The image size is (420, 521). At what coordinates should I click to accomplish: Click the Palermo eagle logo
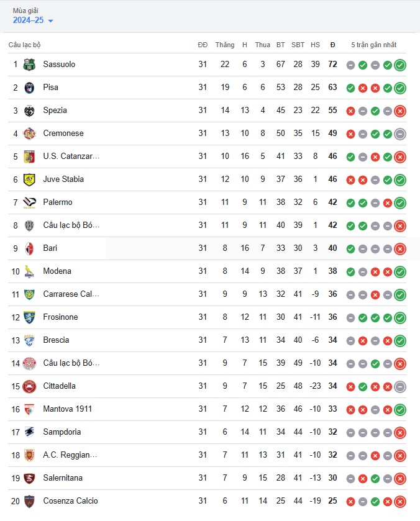pyautogui.click(x=29, y=202)
